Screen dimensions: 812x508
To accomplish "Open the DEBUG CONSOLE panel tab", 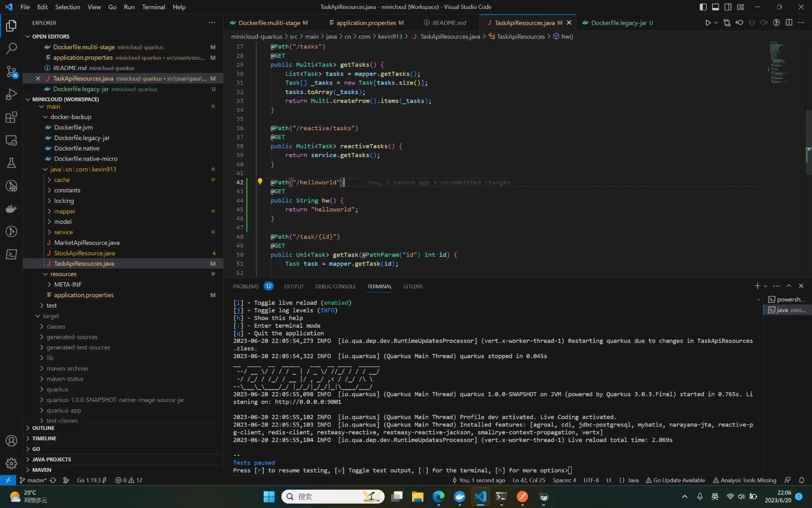I will tap(336, 286).
